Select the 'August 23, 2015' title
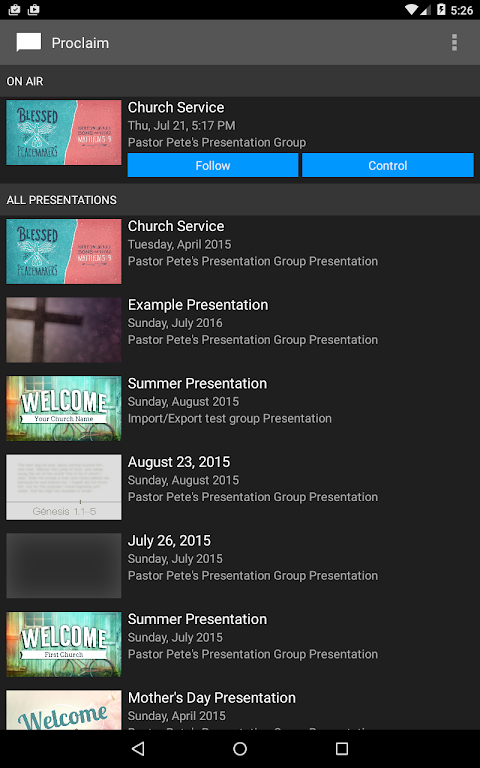This screenshot has width=480, height=768. tap(179, 462)
